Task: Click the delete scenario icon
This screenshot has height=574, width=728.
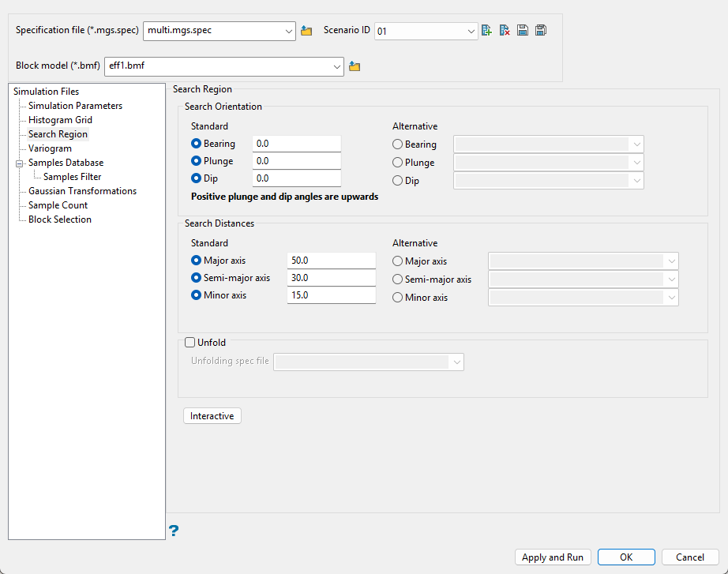Action: 505,31
